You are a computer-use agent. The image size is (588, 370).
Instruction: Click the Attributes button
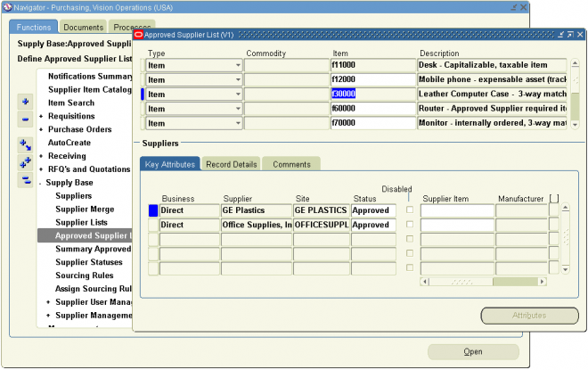coord(529,316)
